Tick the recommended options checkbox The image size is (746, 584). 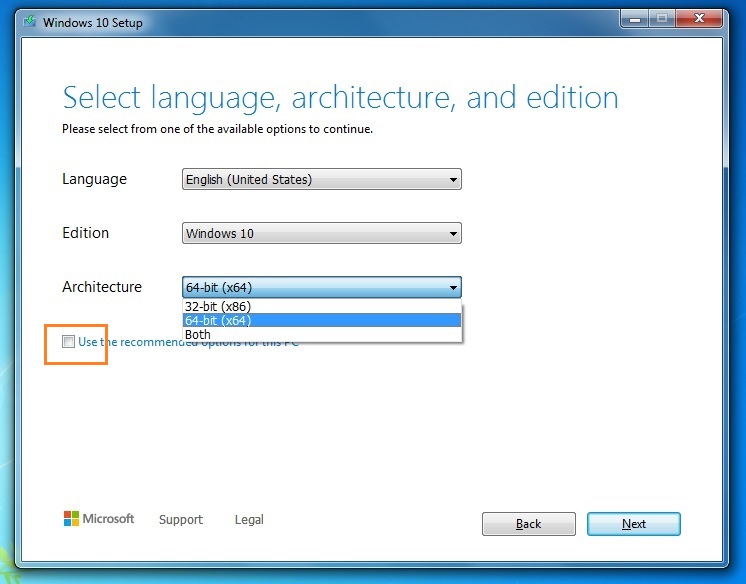point(69,341)
